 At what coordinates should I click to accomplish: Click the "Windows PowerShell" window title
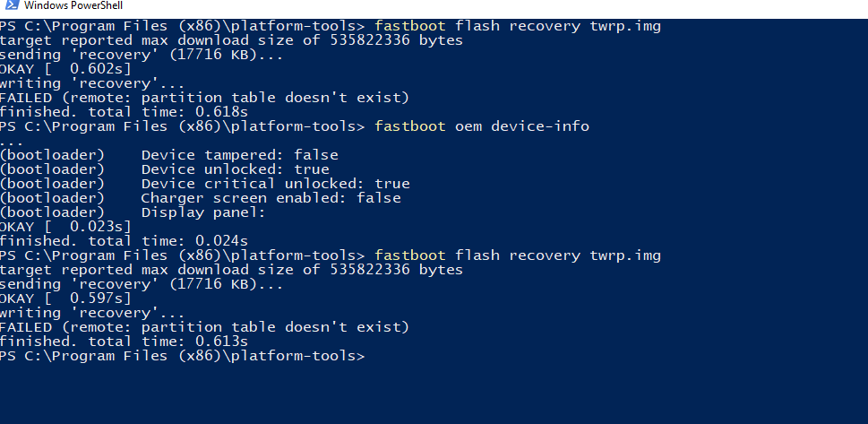click(73, 6)
